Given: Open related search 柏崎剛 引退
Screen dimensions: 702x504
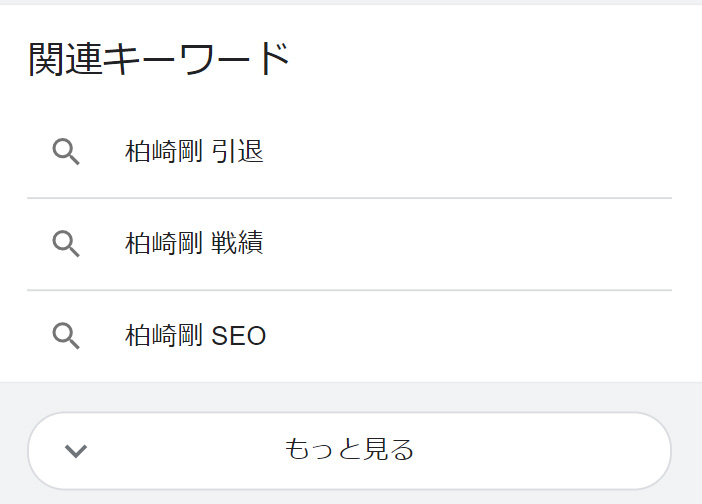Looking at the screenshot, I should click(194, 152).
